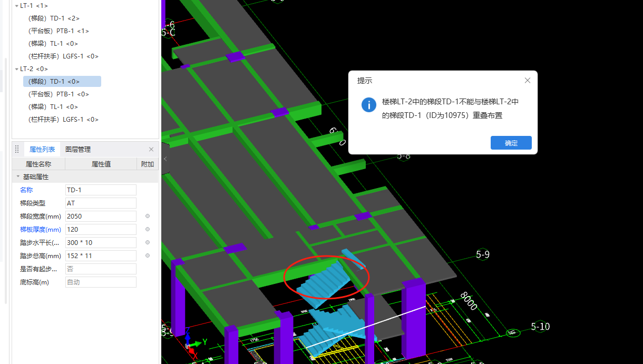Click the 是否有起步 field showing 否
This screenshot has width=643, height=364.
[x=101, y=269]
